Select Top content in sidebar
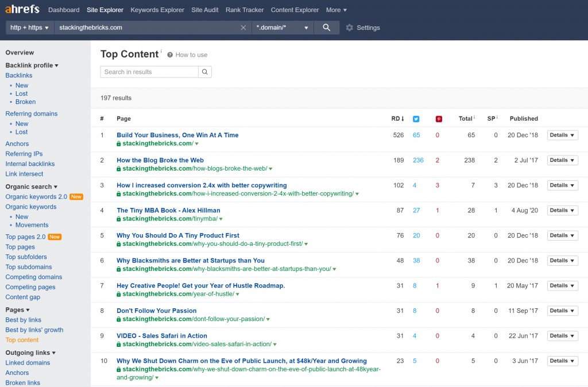The image size is (588, 387). (x=22, y=340)
